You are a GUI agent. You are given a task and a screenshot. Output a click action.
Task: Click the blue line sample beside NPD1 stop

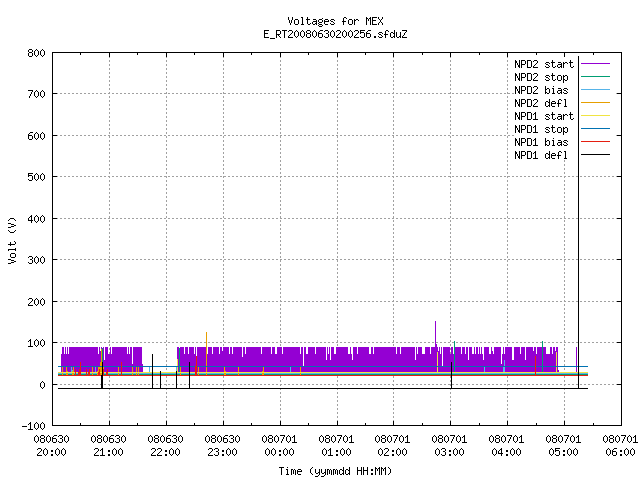tap(595, 129)
